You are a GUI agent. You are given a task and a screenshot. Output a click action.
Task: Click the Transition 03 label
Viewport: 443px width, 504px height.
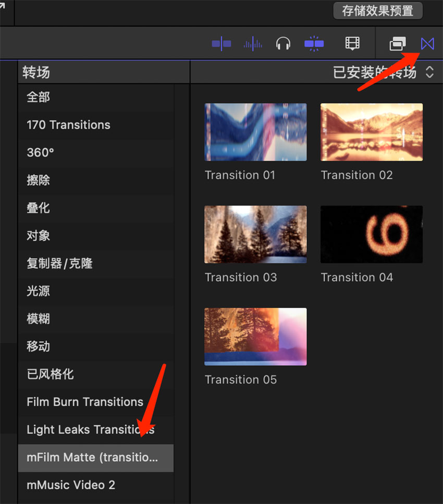pyautogui.click(x=241, y=278)
